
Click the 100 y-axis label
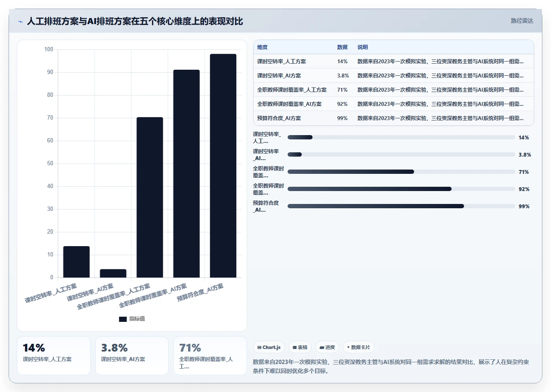[x=49, y=49]
